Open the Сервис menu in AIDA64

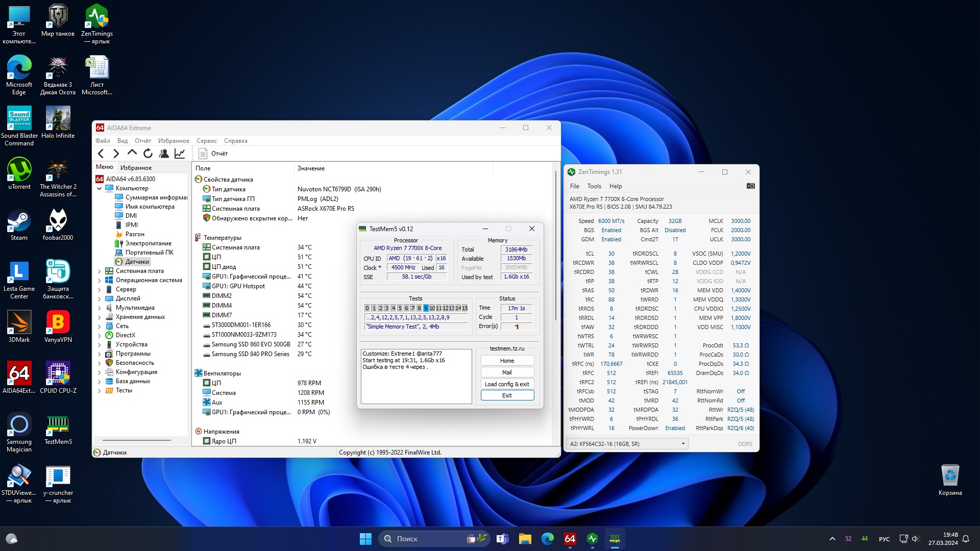[206, 141]
